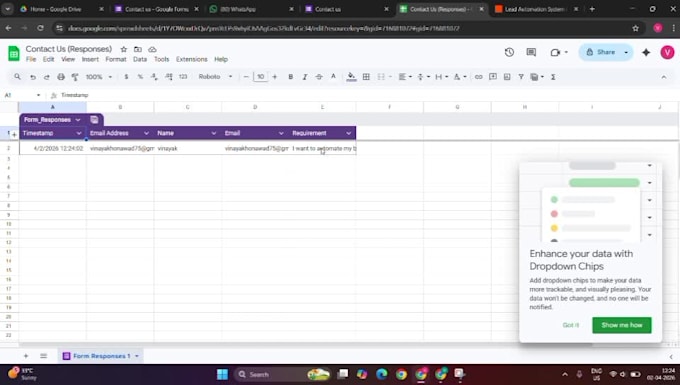
Task: Click the Show me how button
Action: click(x=621, y=325)
